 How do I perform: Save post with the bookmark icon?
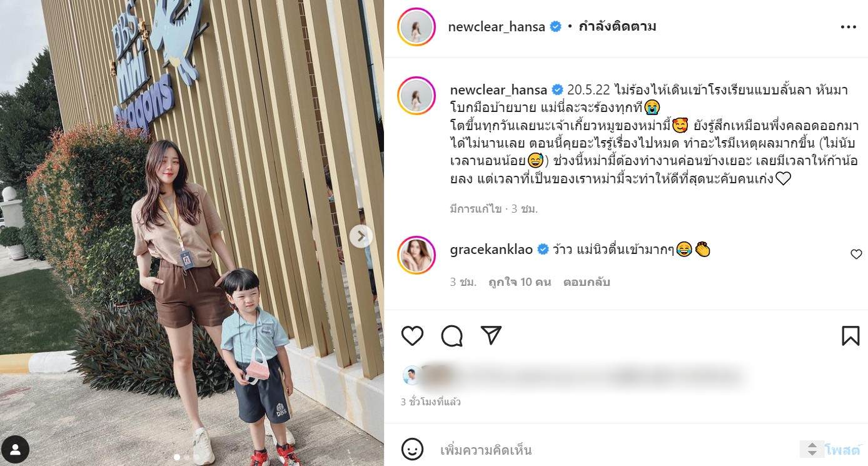click(x=850, y=336)
